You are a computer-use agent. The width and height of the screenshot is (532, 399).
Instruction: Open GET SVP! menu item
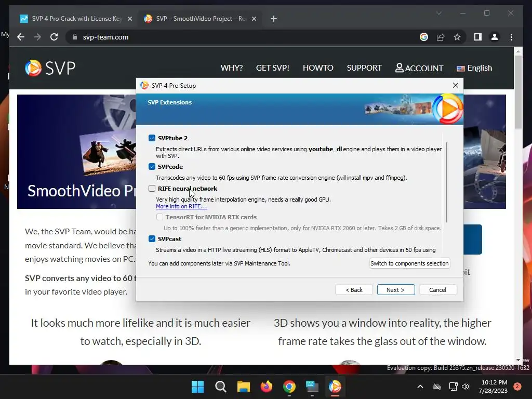coord(272,68)
